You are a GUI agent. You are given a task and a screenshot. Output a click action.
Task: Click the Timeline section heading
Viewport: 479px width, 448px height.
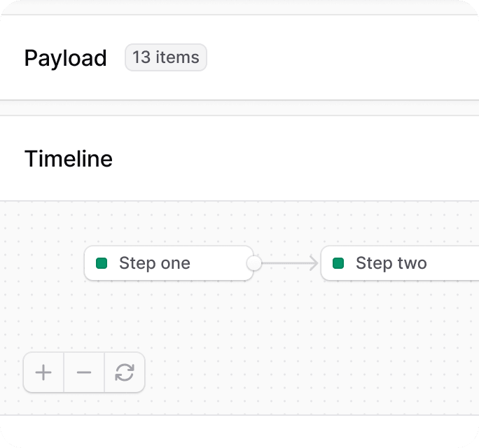[x=69, y=159]
